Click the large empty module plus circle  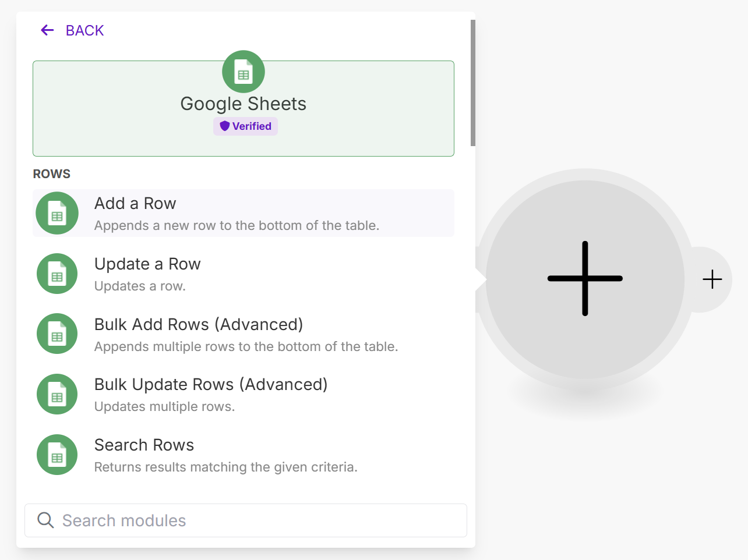click(585, 279)
